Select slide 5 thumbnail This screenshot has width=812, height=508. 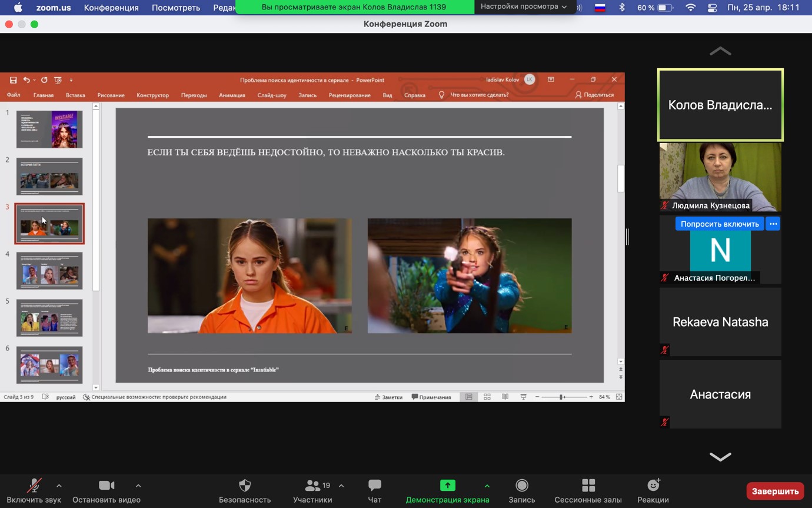[49, 318]
